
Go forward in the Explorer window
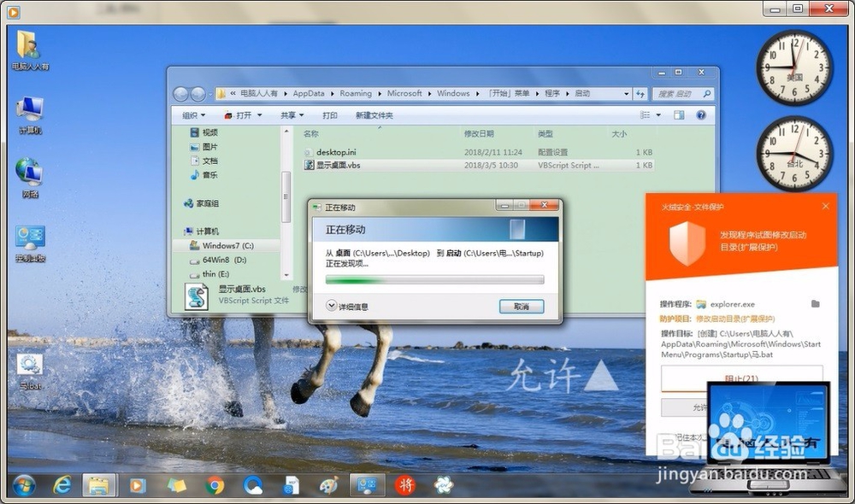(198, 94)
